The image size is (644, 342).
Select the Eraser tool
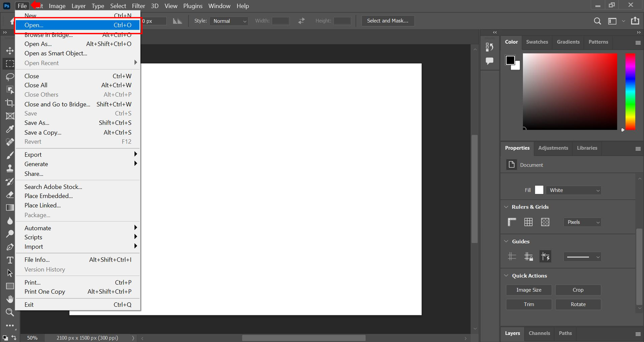(10, 194)
